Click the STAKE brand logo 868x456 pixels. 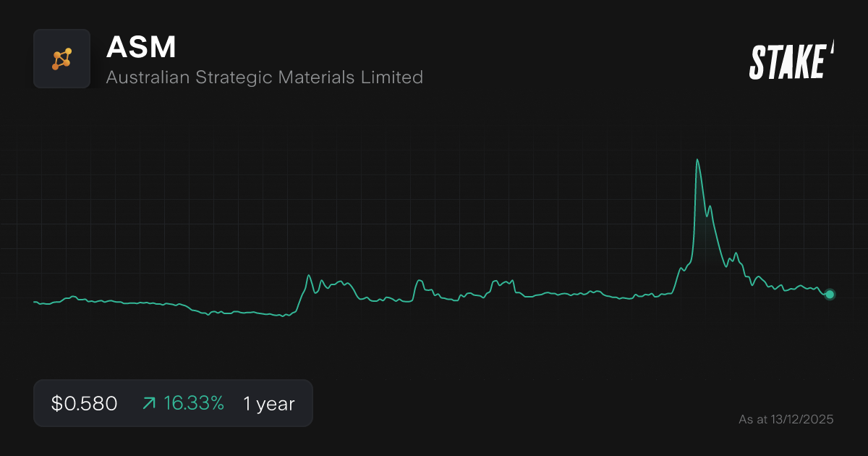[x=787, y=61]
